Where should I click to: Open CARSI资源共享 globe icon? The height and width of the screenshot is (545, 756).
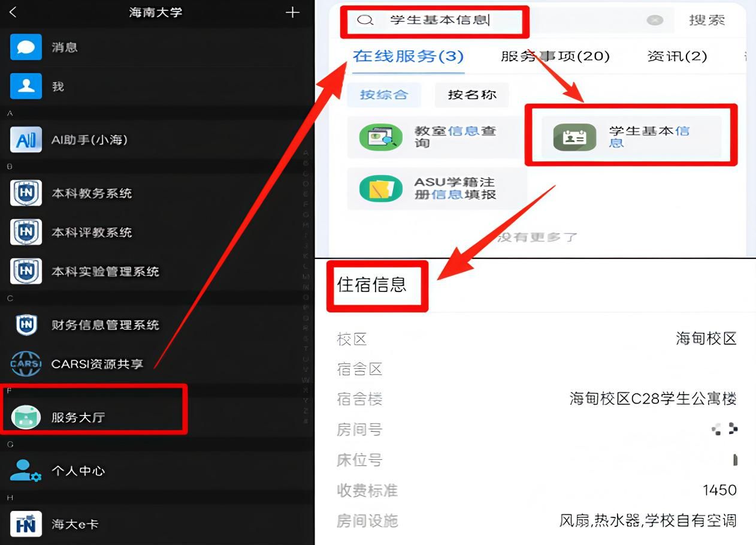pos(26,364)
